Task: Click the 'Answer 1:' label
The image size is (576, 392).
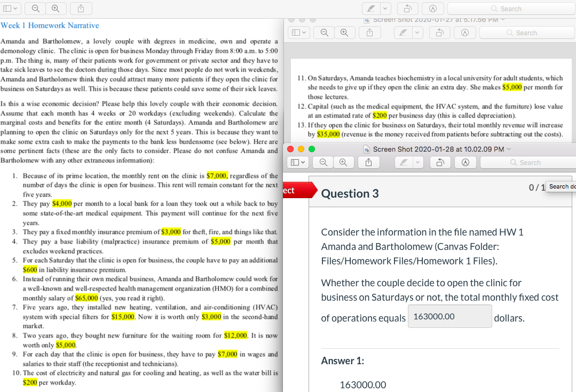Action: point(342,361)
